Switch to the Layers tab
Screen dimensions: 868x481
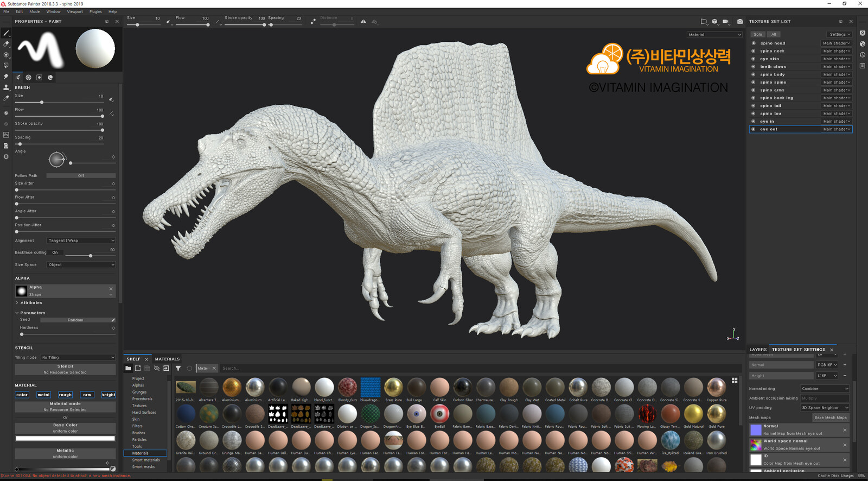tap(758, 350)
